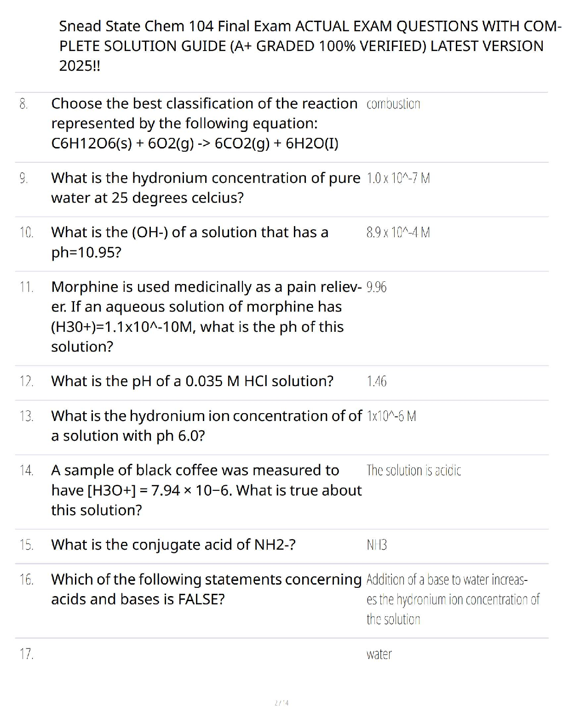Click the answer 'The solution is acidic'
Image resolution: width=563 pixels, height=728 pixels.
coord(414,470)
